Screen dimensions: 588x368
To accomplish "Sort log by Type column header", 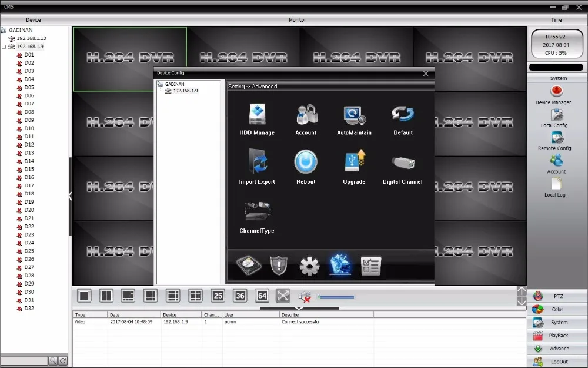I will pyautogui.click(x=91, y=314).
